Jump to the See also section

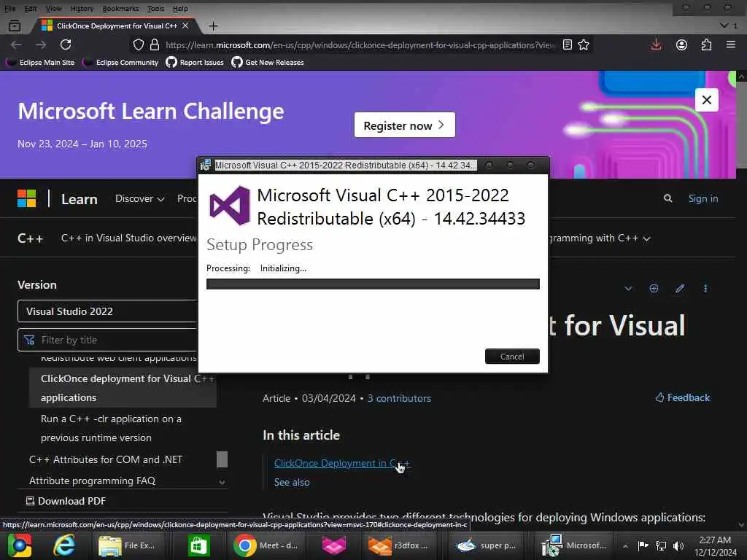tap(292, 483)
